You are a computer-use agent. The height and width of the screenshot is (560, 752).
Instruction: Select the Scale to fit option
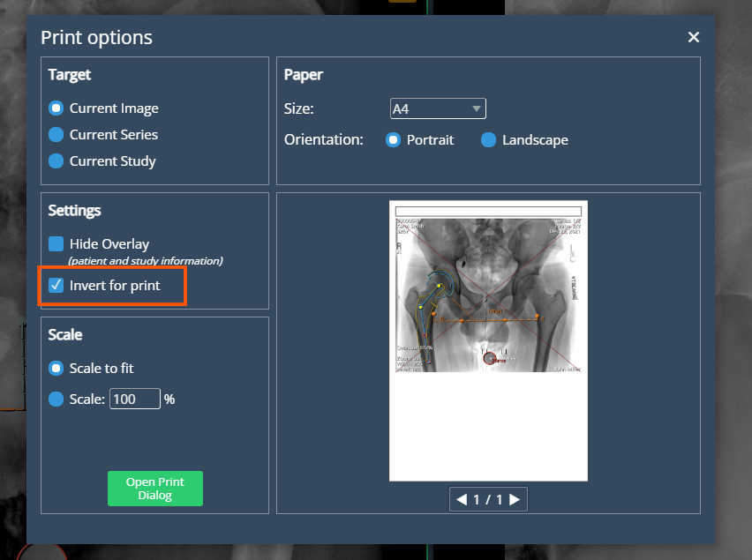click(56, 369)
